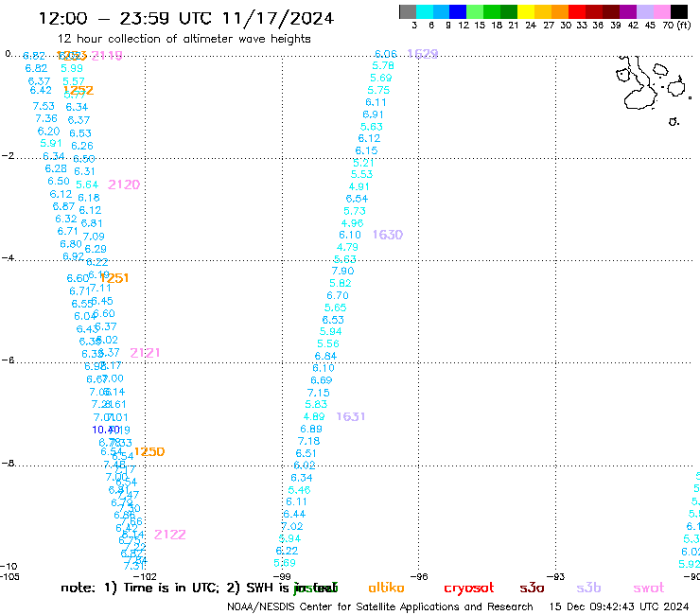Screen dimensions: 700x615
Task: Click the 'cryosat' satellite legend label
Action: [x=469, y=589]
